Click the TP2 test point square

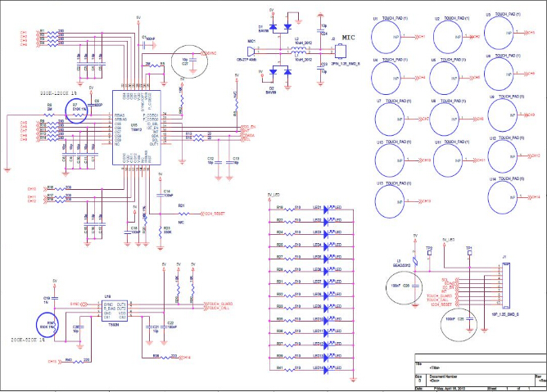click(429, 253)
